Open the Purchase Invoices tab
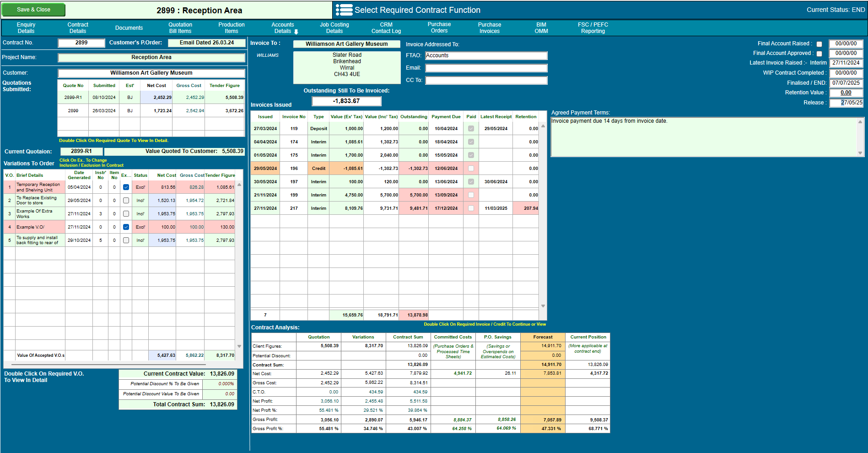 click(490, 28)
